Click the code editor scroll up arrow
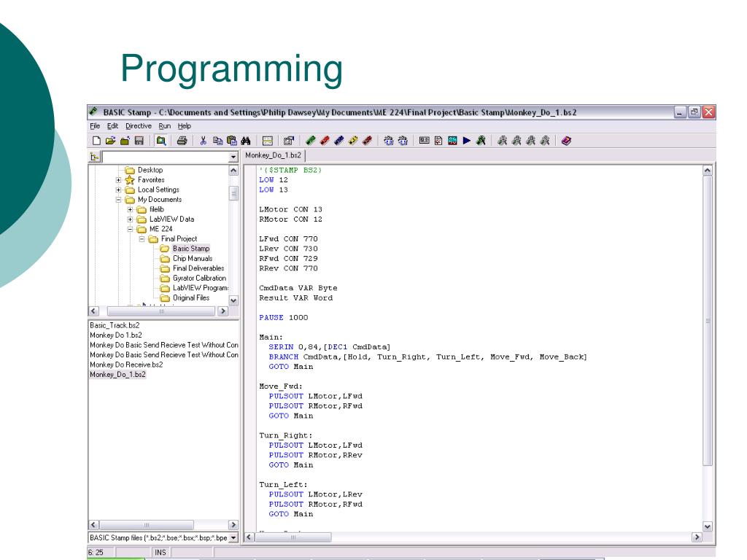 tap(708, 170)
